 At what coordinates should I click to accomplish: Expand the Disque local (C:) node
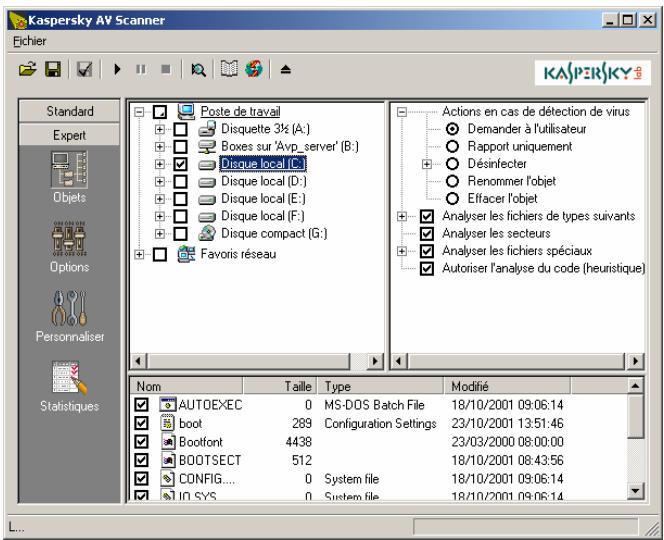[160, 164]
